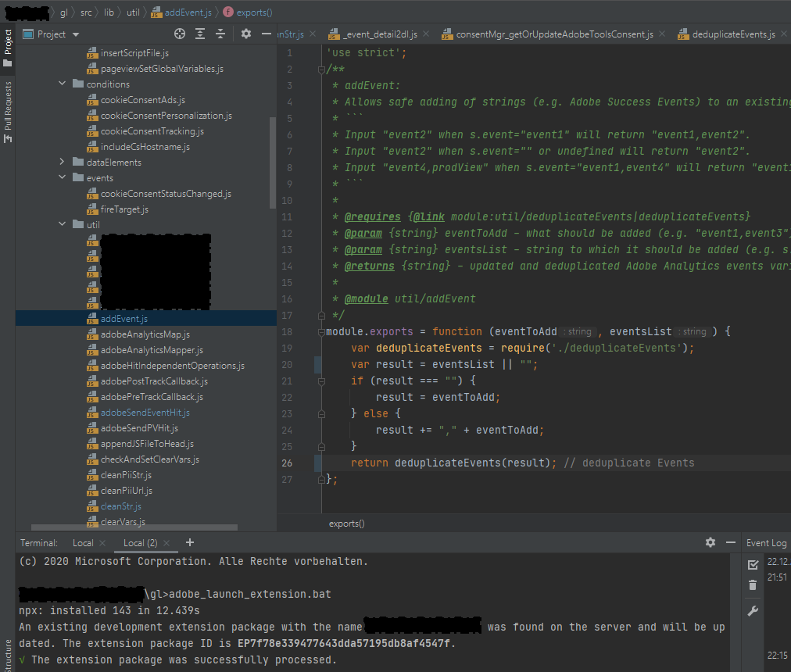Place the cursor on line number 26 gutter
This screenshot has height=672, width=791.
pyautogui.click(x=287, y=463)
